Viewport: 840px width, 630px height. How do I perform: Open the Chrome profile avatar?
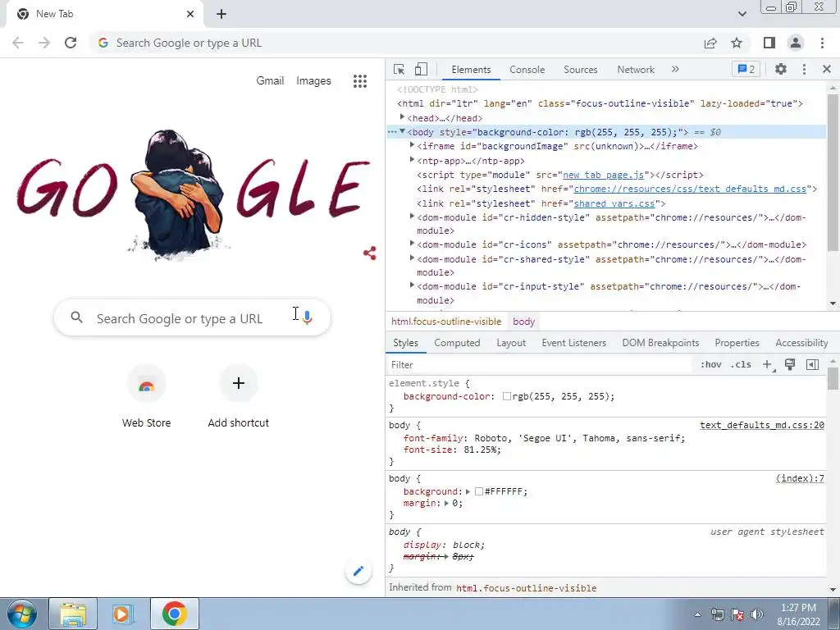[796, 43]
